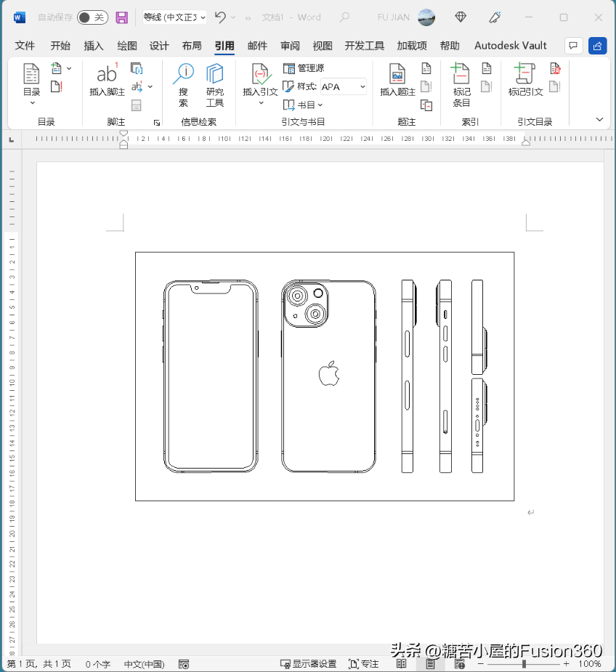Click the pen coming-soon icon in title bar
This screenshot has height=672, width=616.
[495, 17]
